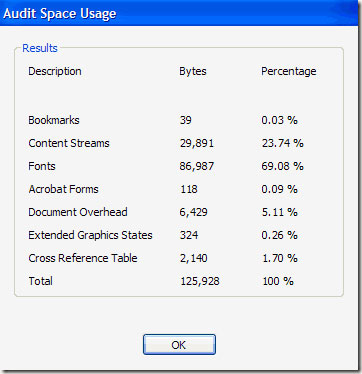Click the Description column header
This screenshot has height=374, width=362.
[55, 71]
